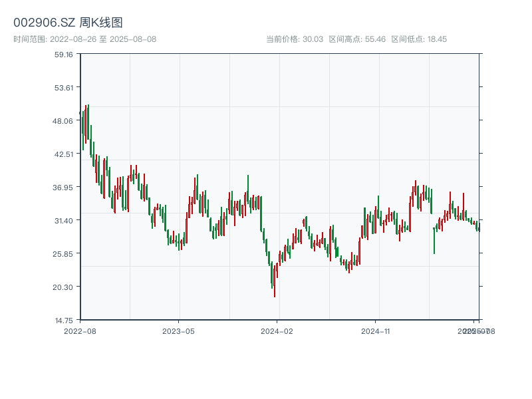
Task: Click the isolated long green candle dropping below 25.85
Action: [x=434, y=240]
